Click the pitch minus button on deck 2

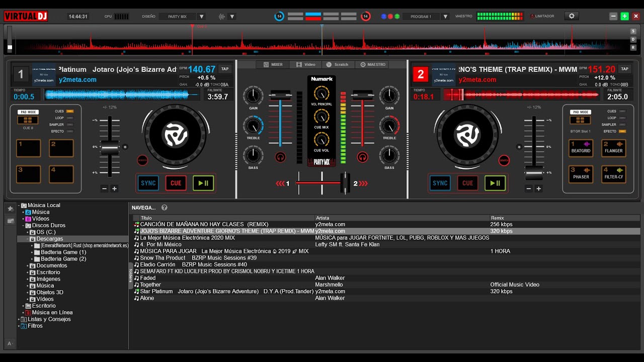tap(529, 189)
